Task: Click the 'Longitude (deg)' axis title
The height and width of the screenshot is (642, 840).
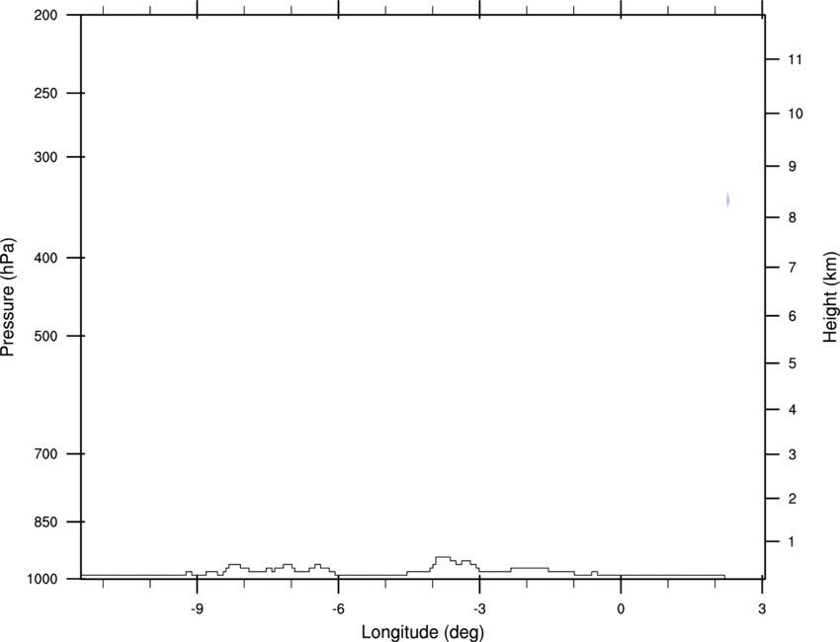Action: (x=423, y=632)
